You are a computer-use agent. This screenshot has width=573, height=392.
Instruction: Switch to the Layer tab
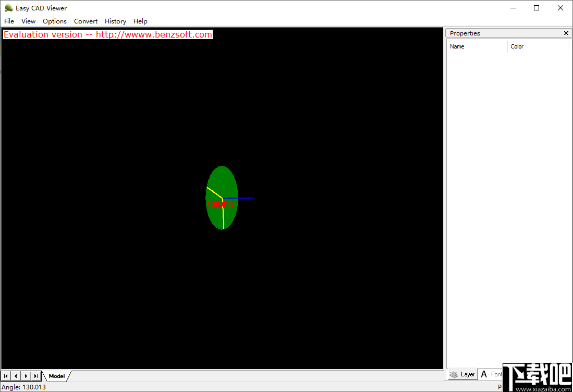[467, 374]
